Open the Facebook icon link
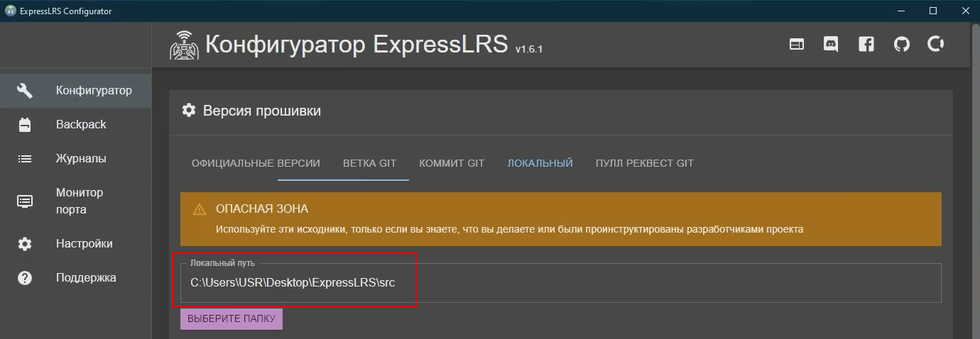The image size is (980, 339). tap(866, 45)
